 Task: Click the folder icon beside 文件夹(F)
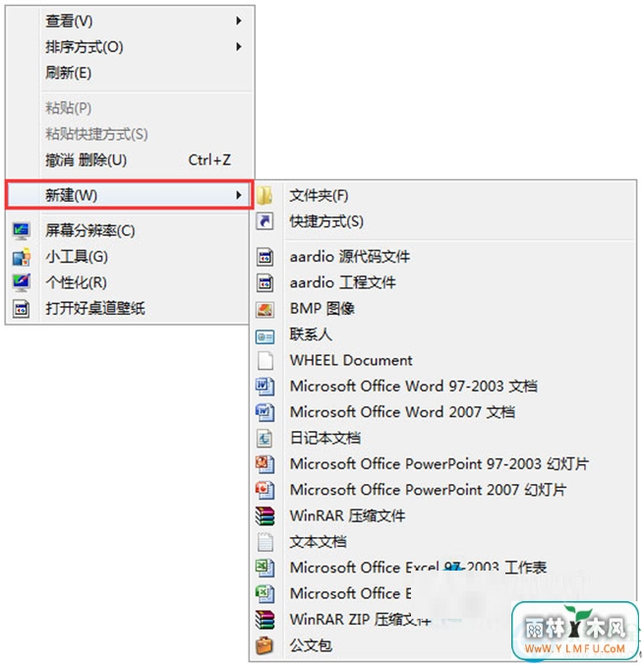[x=265, y=196]
